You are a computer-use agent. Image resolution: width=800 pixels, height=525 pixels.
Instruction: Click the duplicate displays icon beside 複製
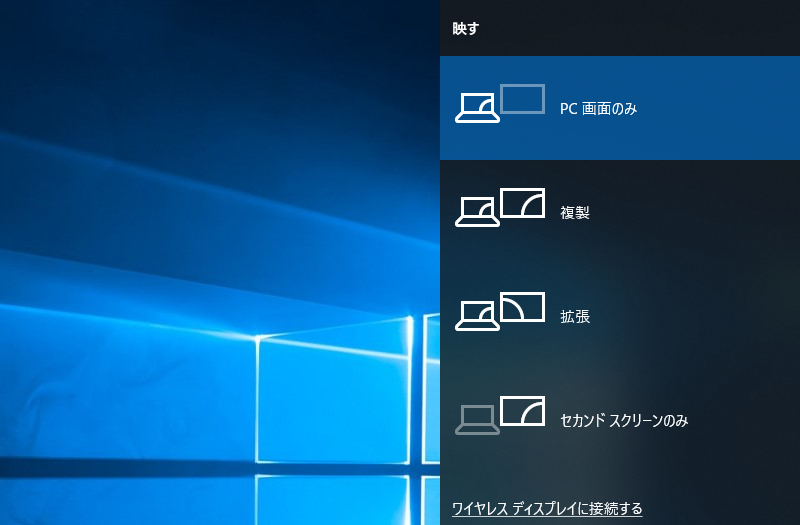[x=500, y=208]
